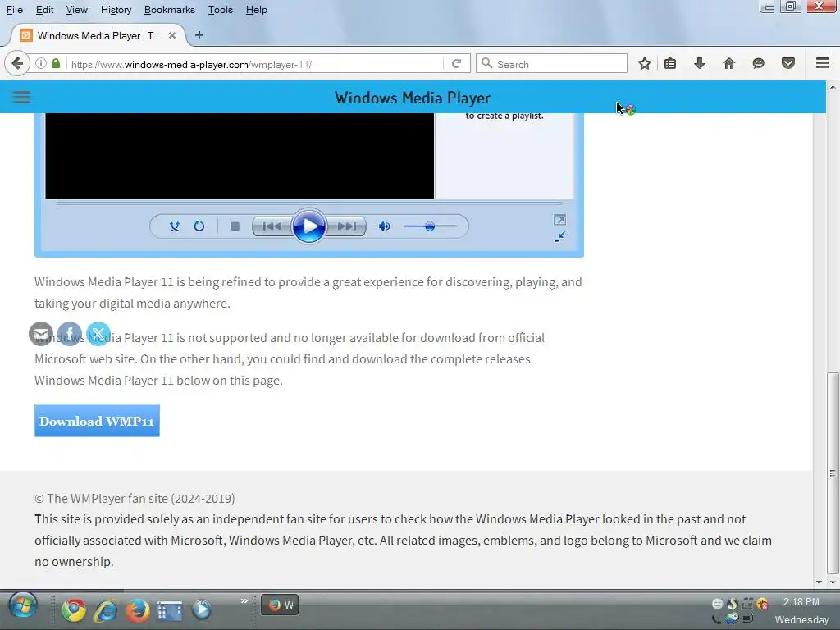Click the video display area
Viewport: 840px width, 630px height.
[240, 156]
